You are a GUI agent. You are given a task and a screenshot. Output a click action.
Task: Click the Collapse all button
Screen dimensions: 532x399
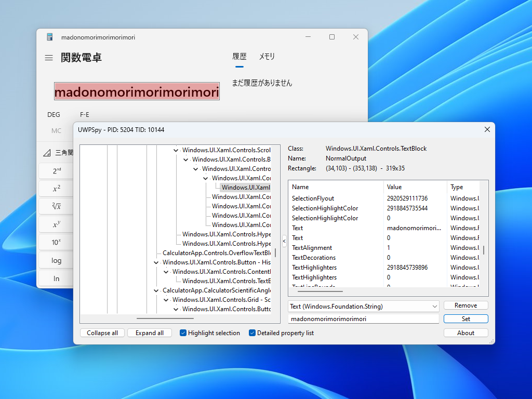tap(102, 333)
